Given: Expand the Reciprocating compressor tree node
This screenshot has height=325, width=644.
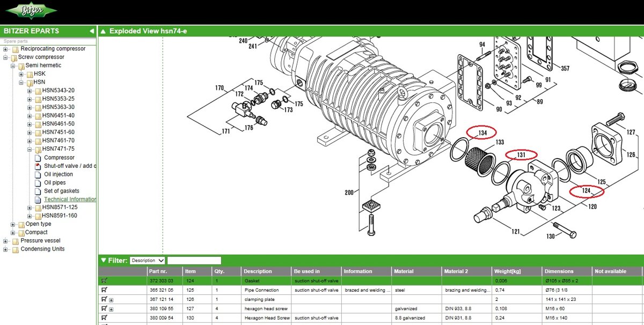Looking at the screenshot, I should coord(6,49).
